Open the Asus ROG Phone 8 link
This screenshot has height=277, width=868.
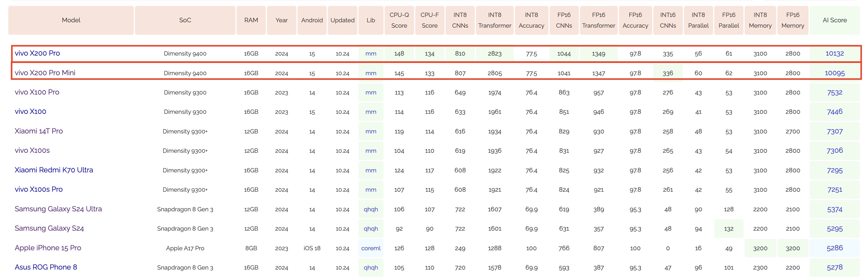46,267
